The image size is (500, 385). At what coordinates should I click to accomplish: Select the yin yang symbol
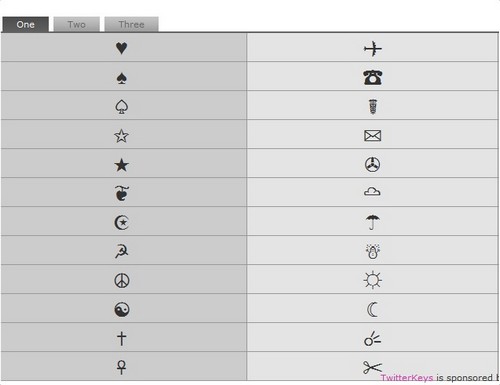click(x=122, y=310)
